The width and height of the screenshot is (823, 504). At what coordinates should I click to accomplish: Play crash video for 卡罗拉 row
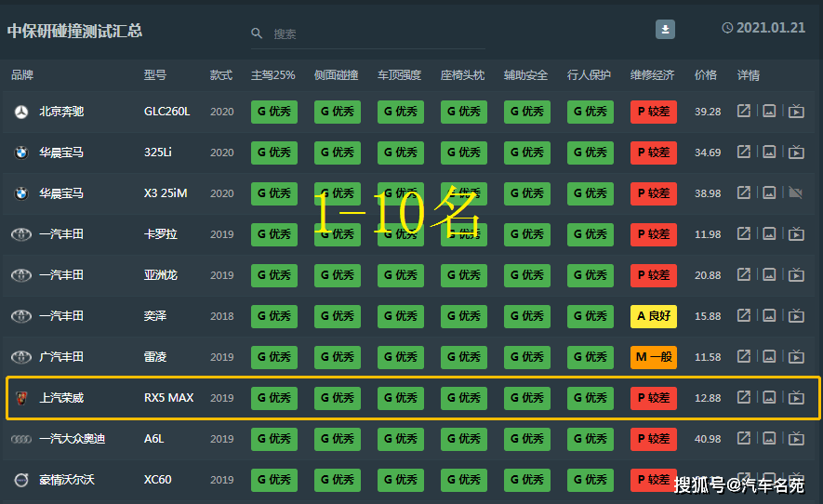click(x=796, y=234)
